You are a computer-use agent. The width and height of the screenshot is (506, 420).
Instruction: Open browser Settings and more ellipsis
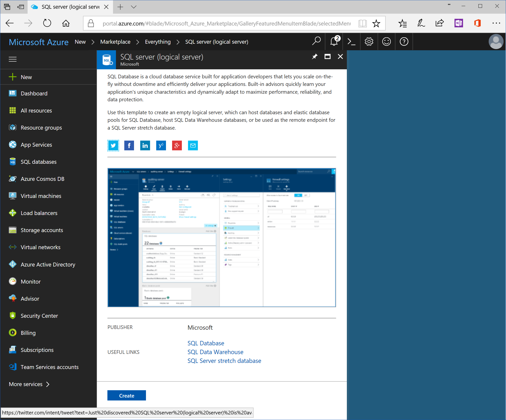point(496,23)
